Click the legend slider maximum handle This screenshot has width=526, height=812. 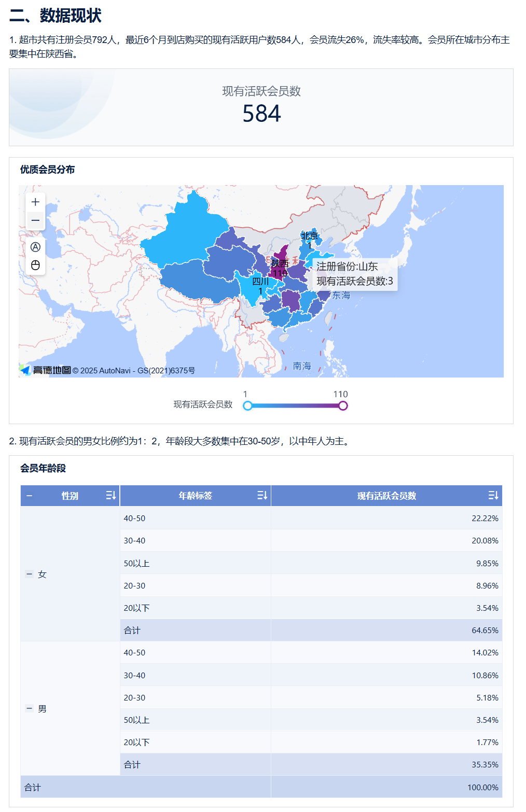tap(343, 405)
